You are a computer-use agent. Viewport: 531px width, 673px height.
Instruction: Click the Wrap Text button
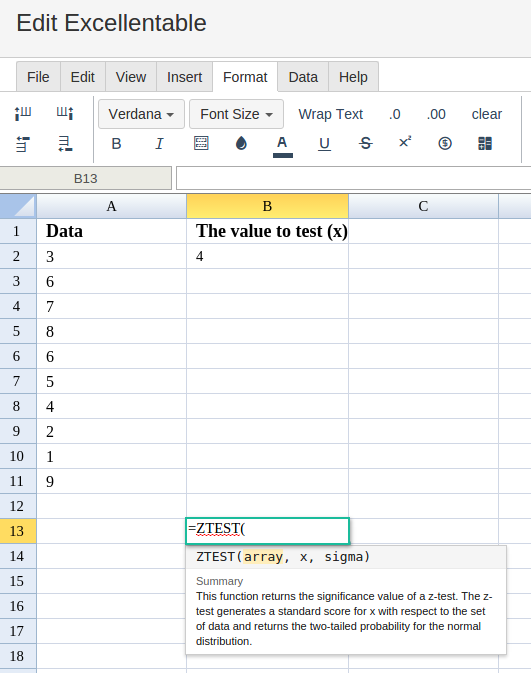coord(331,114)
